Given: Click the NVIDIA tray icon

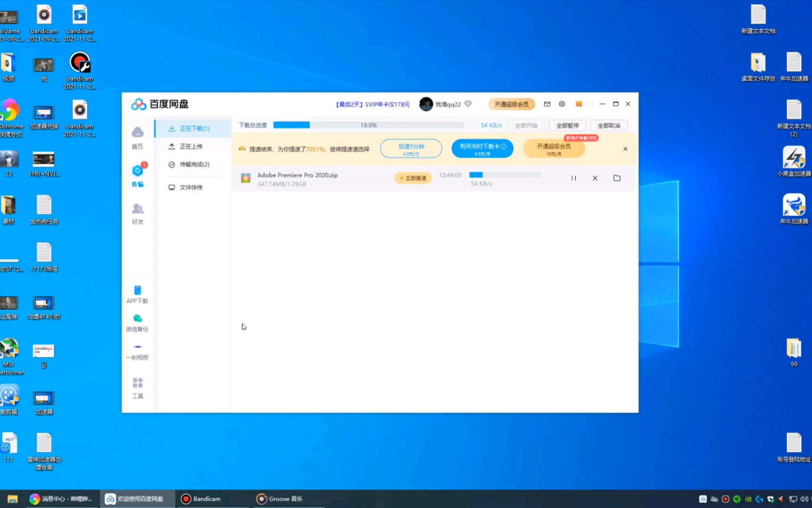Looking at the screenshot, I should point(748,499).
